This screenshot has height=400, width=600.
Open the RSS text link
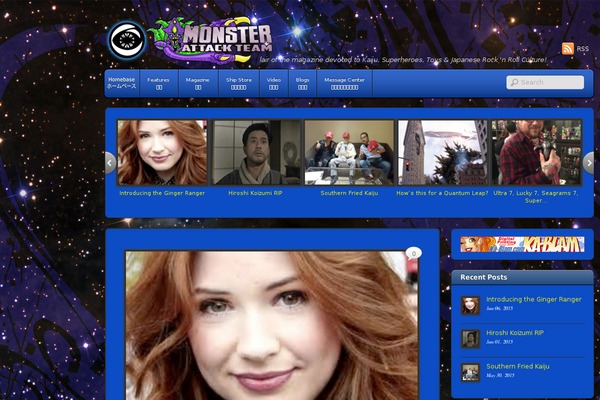(583, 49)
